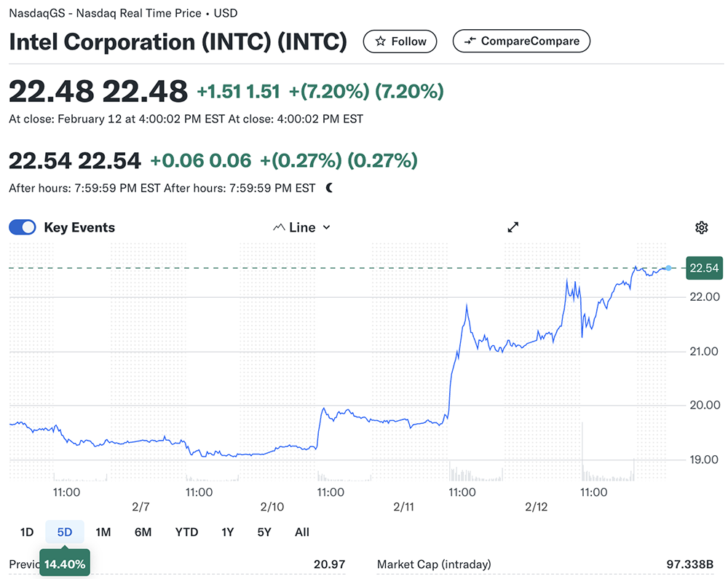Switch chart to 1M range
728x579 pixels.
click(103, 532)
